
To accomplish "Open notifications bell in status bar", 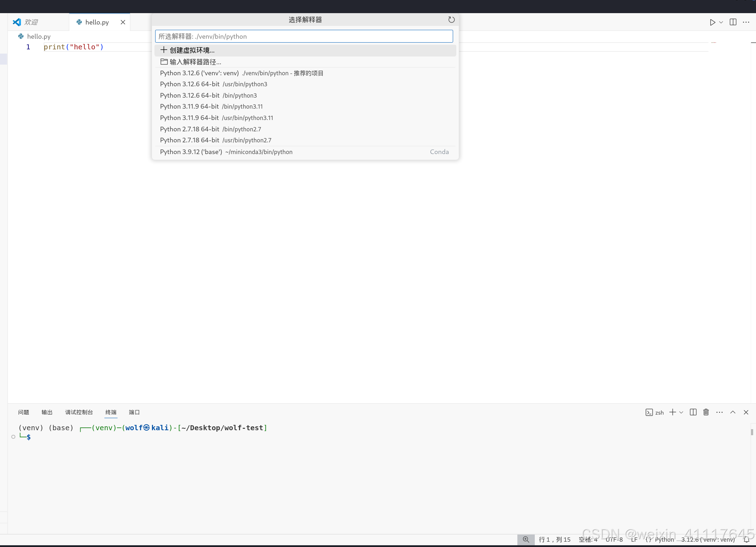I will [x=746, y=540].
